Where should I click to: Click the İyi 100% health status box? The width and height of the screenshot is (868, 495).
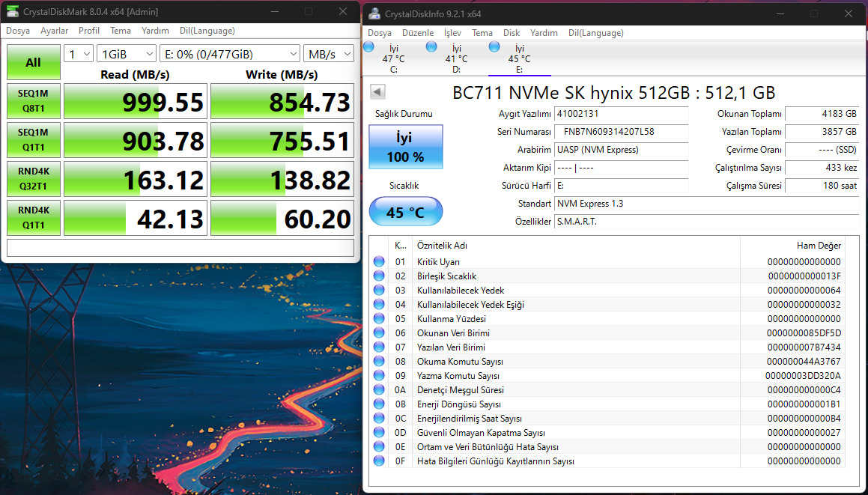(x=405, y=147)
